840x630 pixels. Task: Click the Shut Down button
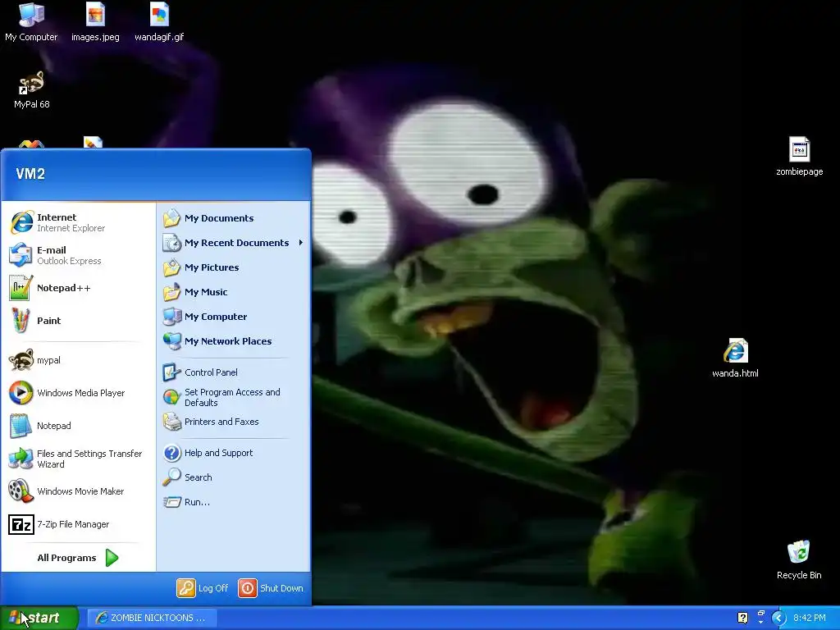tap(271, 588)
